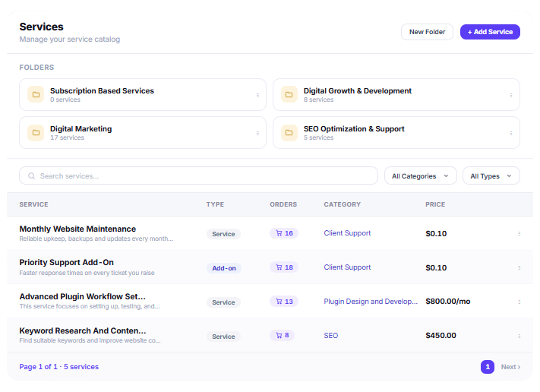Open Client Support category for Monthly Website Maintenance
Viewport: 540px width, 392px height.
click(x=347, y=233)
